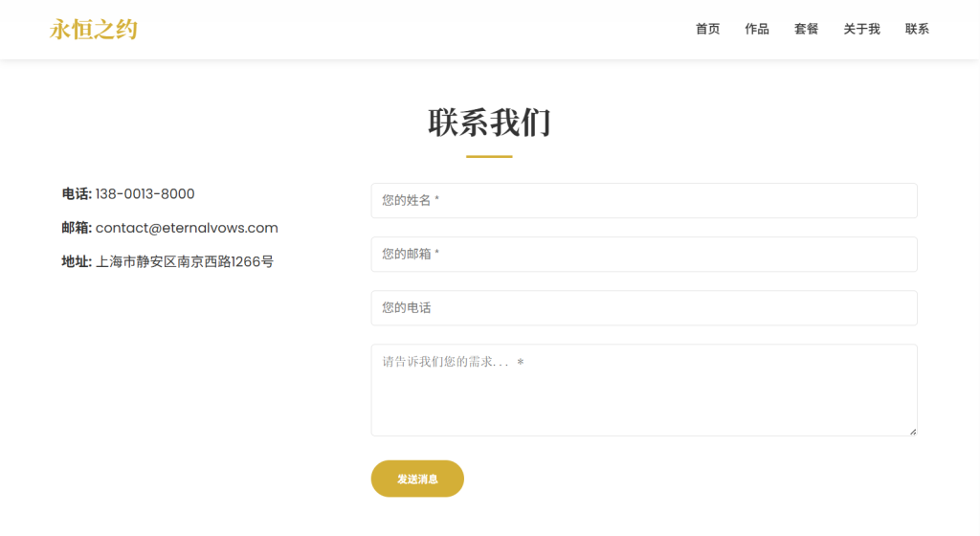
Task: Click 联系 in the navigation bar
Action: click(x=917, y=30)
